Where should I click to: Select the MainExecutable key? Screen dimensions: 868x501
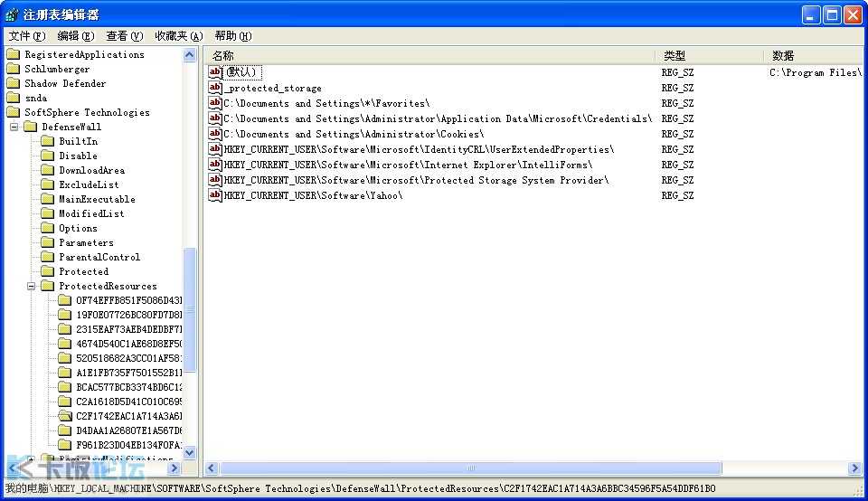97,199
